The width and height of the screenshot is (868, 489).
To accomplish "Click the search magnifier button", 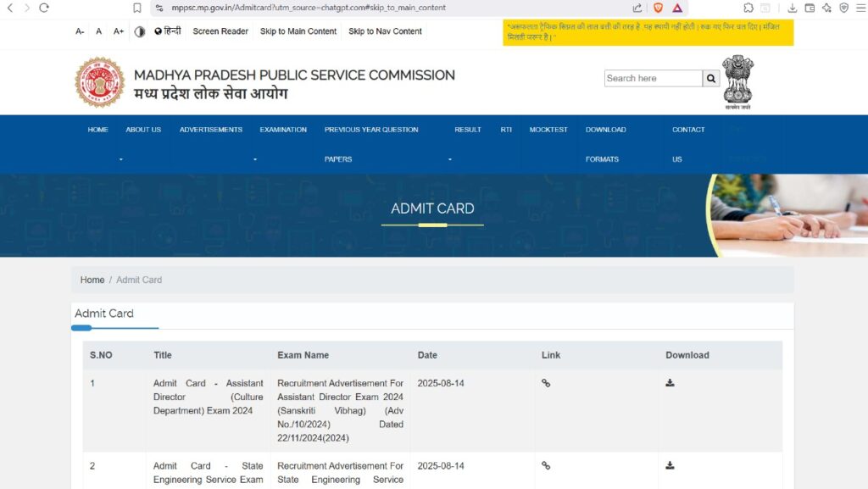I will coord(711,78).
